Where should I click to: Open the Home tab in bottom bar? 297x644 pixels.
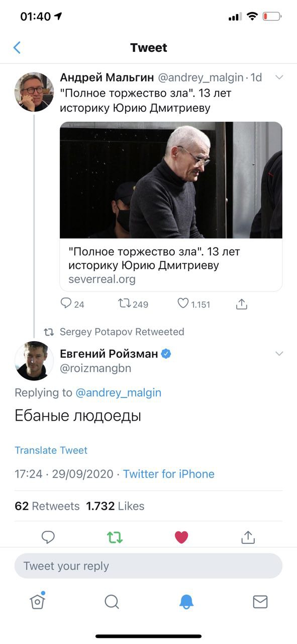[x=38, y=601]
